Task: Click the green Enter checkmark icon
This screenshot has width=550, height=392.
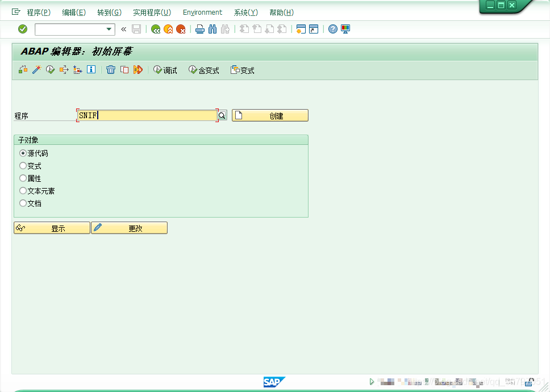Action: (x=23, y=29)
